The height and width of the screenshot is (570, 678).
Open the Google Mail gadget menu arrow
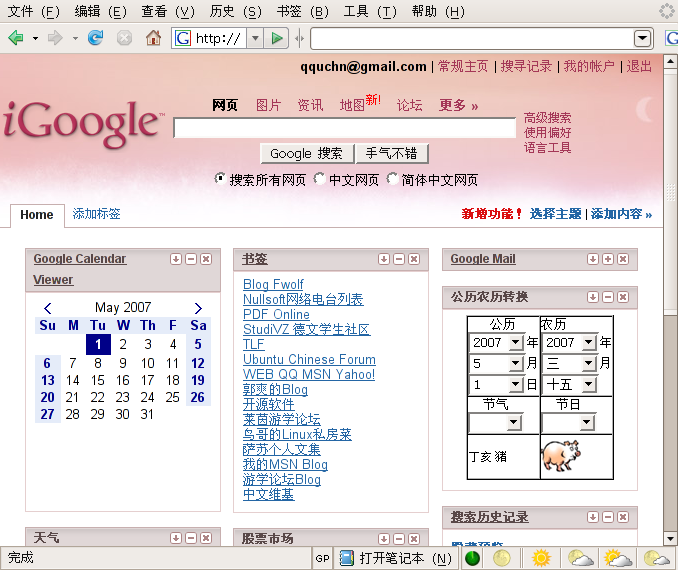[593, 259]
